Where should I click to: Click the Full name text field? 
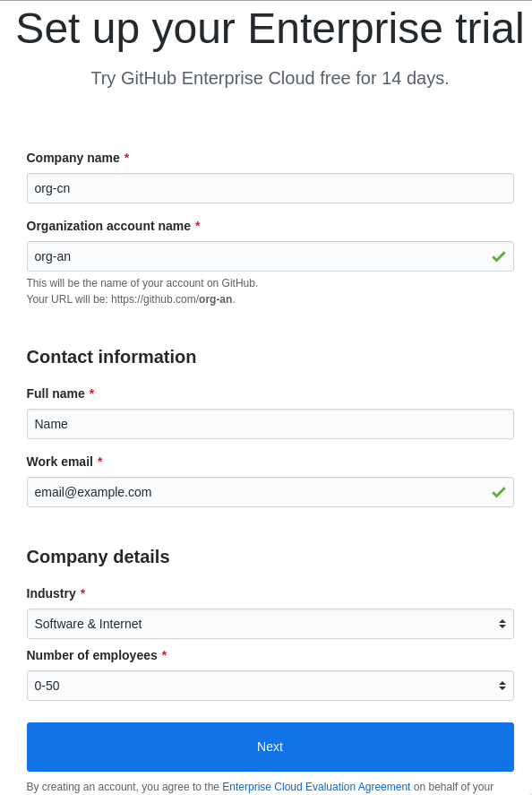pos(270,424)
